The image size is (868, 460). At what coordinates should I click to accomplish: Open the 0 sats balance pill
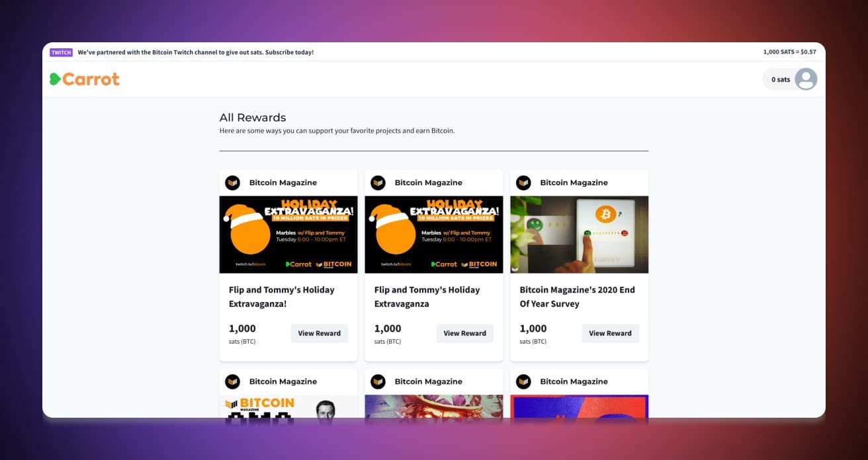pos(790,79)
